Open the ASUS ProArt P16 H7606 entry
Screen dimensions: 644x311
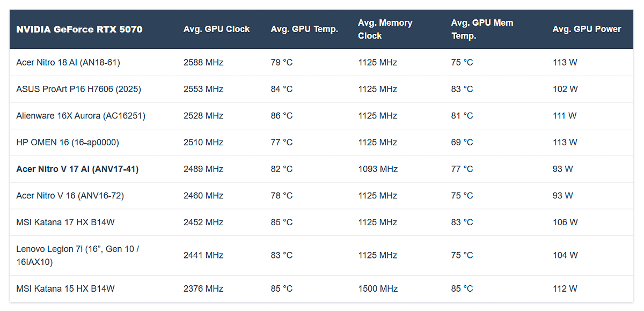click(78, 89)
